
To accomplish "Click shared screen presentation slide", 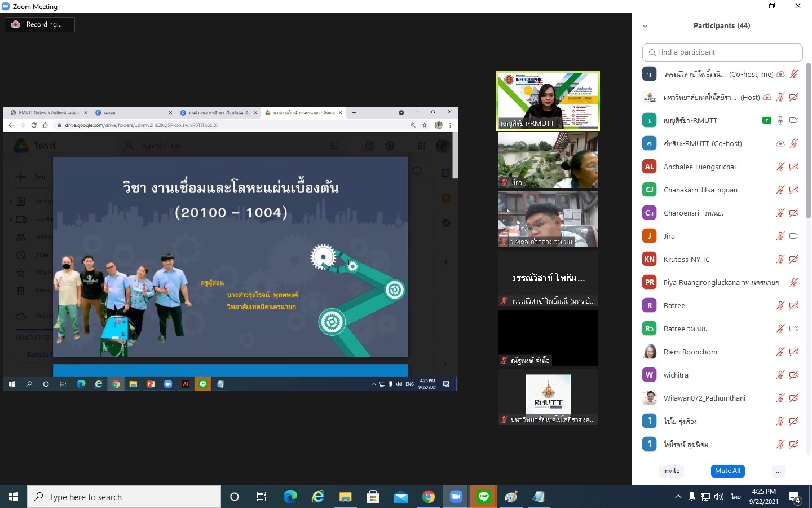I will 230,257.
